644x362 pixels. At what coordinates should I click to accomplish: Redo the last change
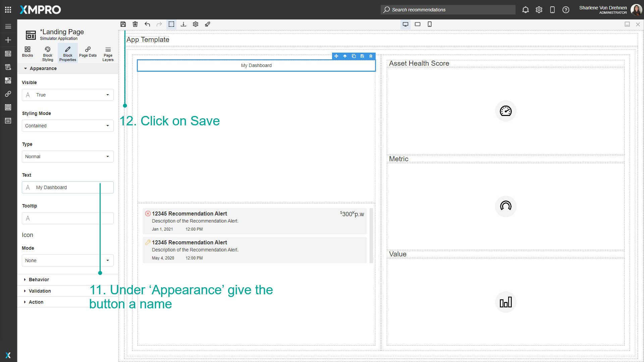pos(159,24)
